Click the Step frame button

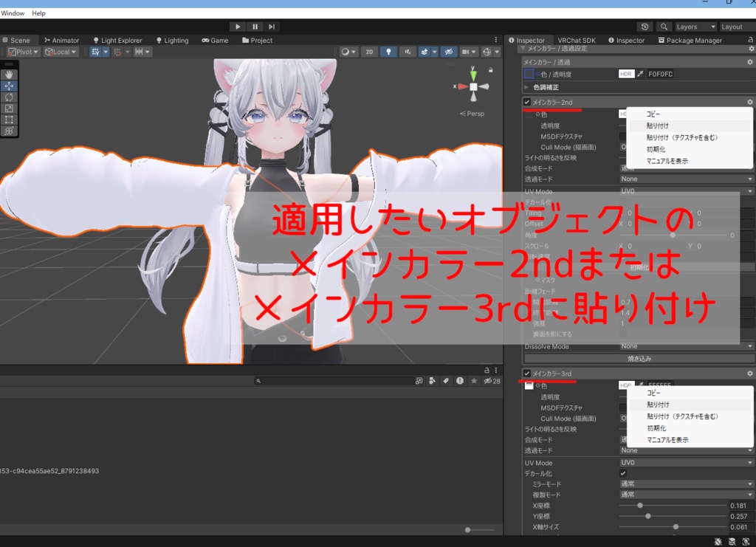(272, 27)
